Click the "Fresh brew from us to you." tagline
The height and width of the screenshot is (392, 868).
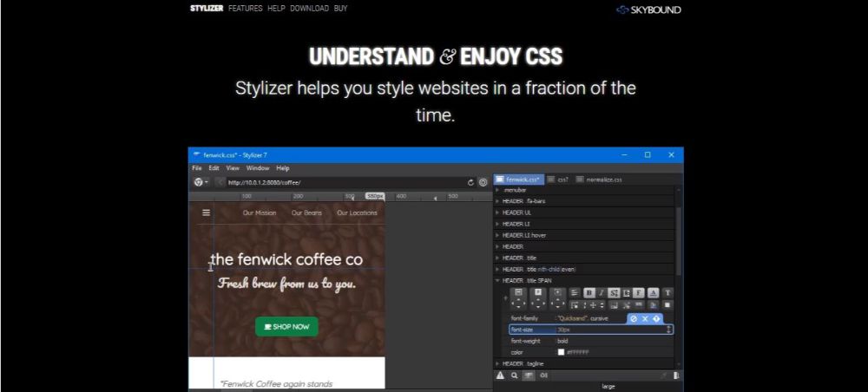tap(286, 284)
